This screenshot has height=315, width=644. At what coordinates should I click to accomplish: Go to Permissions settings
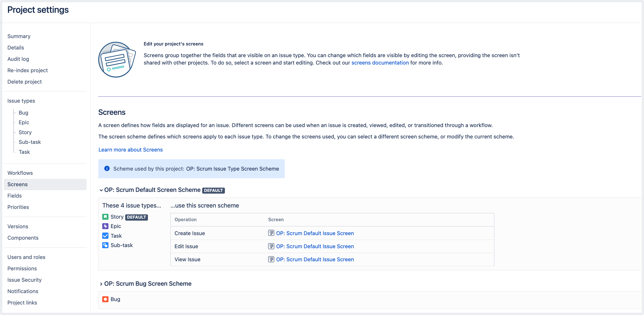pos(22,268)
